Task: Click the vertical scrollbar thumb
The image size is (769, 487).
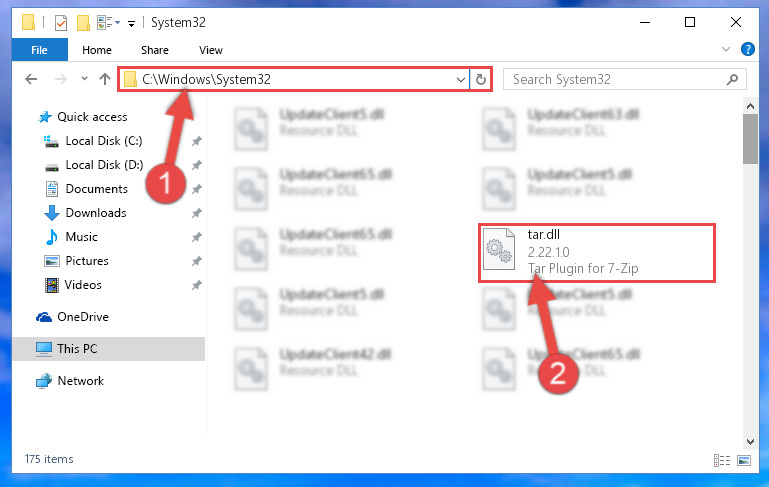Action: [750, 139]
